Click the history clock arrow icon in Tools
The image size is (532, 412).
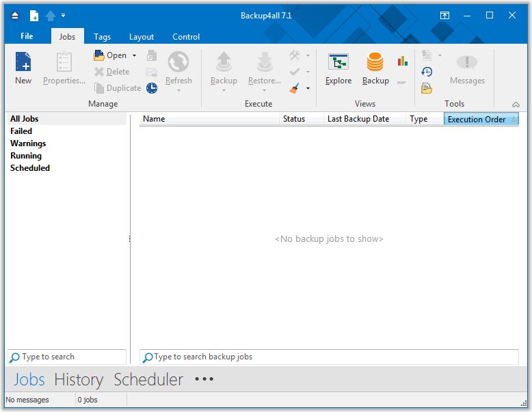[427, 72]
